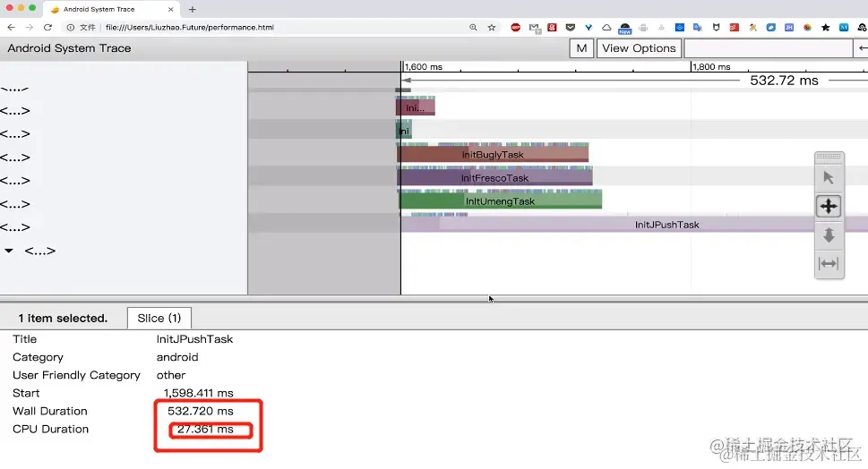Viewport: 868px width, 469px height.
Task: Pick the timing tool with horizontal arrows
Action: [829, 264]
